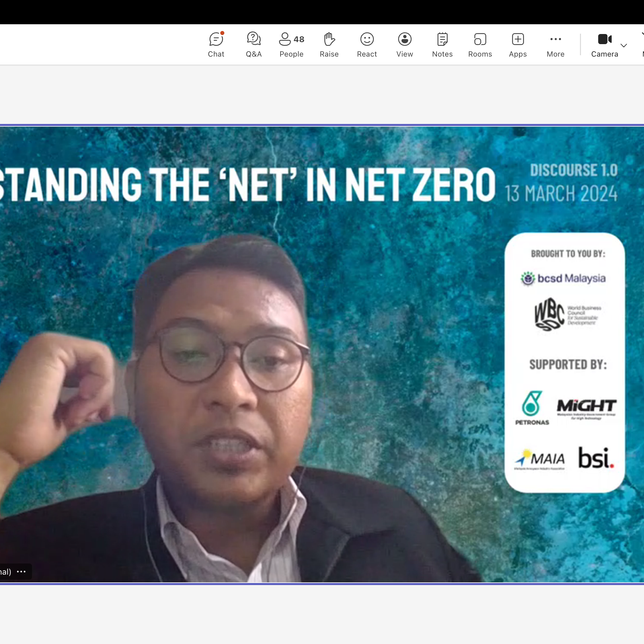Open the React emoji picker
This screenshot has width=644, height=644.
point(367,44)
